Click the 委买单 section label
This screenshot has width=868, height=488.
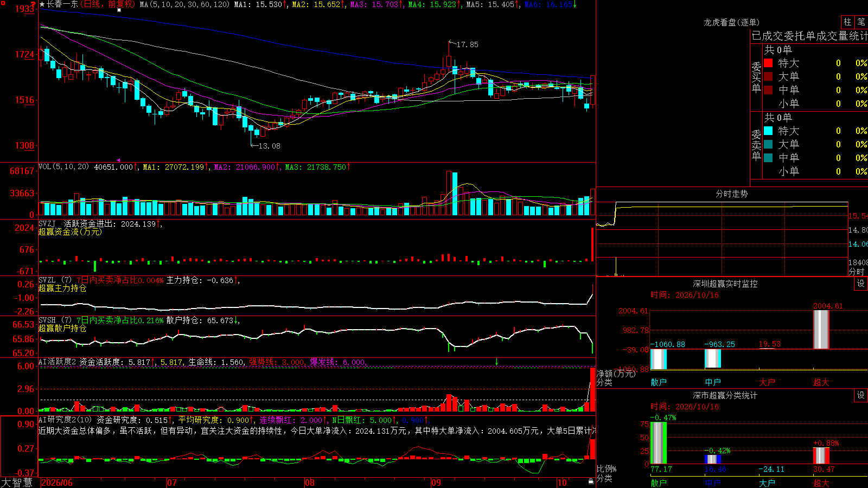(756, 77)
